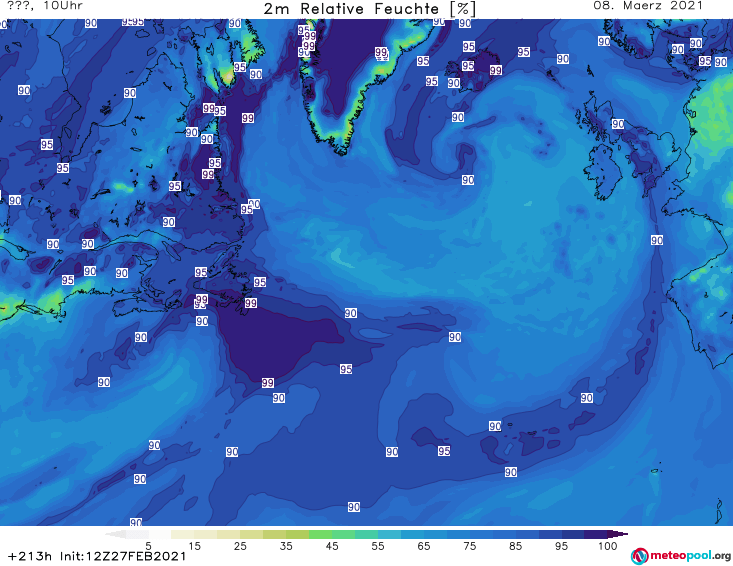Click the legend value '35'
The width and height of the screenshot is (733, 566).
tap(286, 546)
